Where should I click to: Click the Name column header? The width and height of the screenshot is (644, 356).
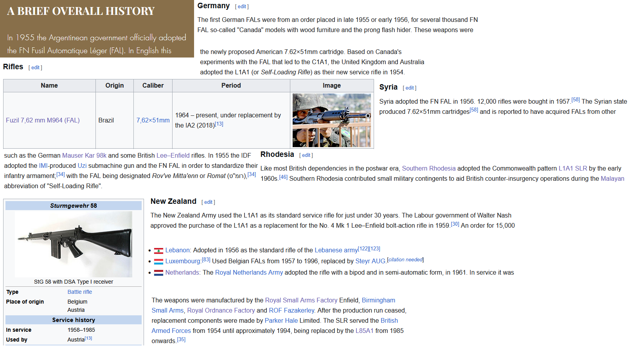click(x=49, y=86)
